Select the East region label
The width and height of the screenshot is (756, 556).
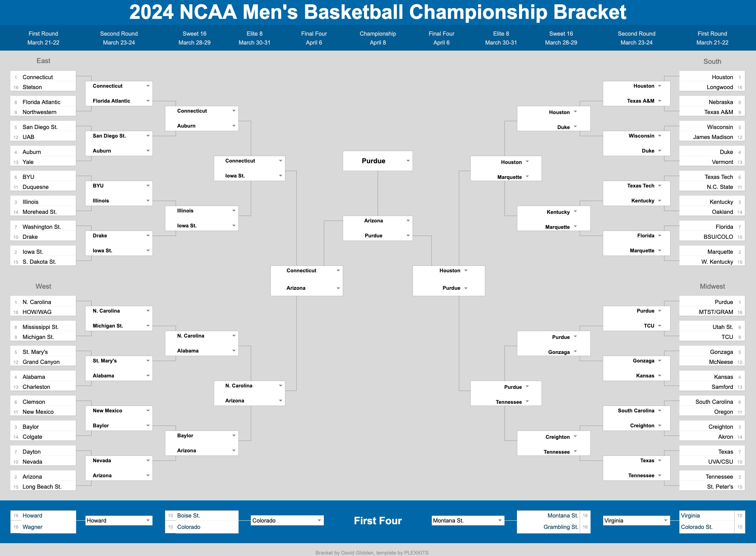point(43,61)
